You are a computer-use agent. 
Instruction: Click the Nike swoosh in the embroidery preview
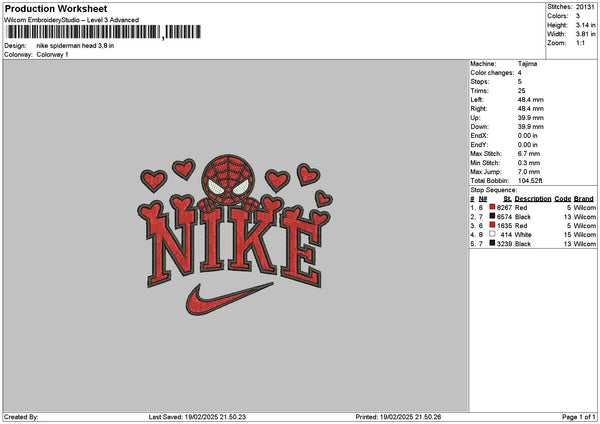pyautogui.click(x=230, y=298)
